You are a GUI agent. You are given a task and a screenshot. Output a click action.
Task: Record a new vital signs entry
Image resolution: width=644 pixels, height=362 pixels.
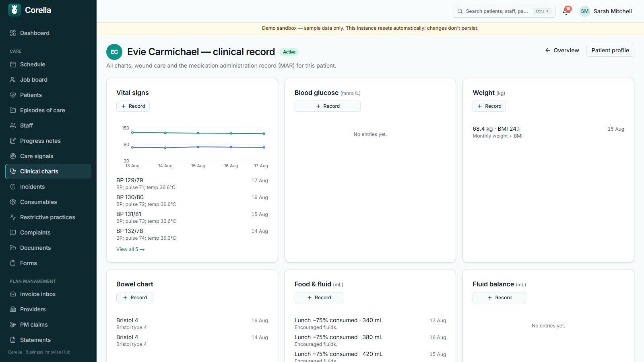click(133, 106)
